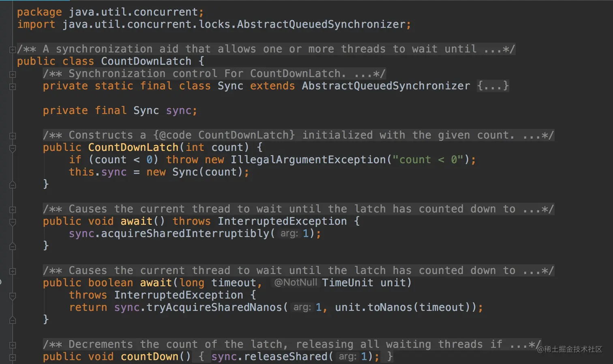Click the 'import' keyword
Screen dimensions: 613x364
(x=36, y=24)
